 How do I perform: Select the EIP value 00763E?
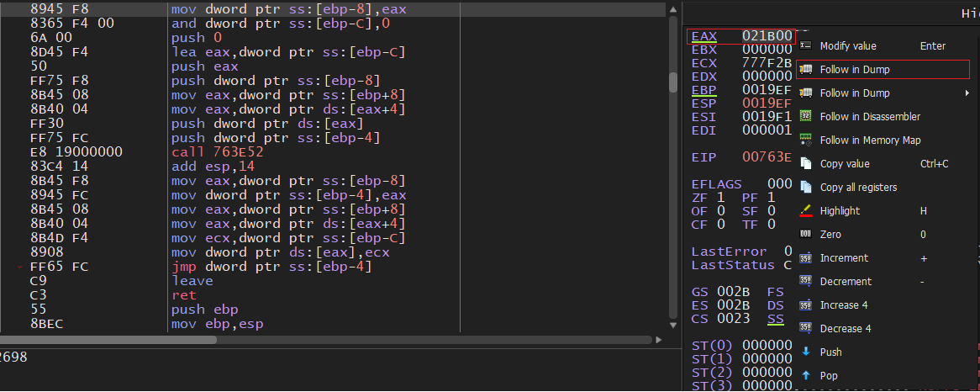point(767,157)
